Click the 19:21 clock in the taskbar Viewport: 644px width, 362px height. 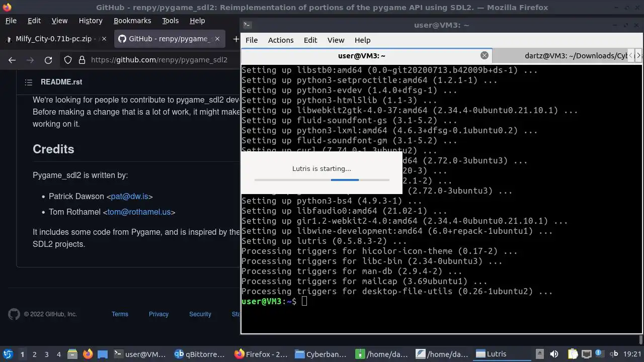tap(632, 354)
